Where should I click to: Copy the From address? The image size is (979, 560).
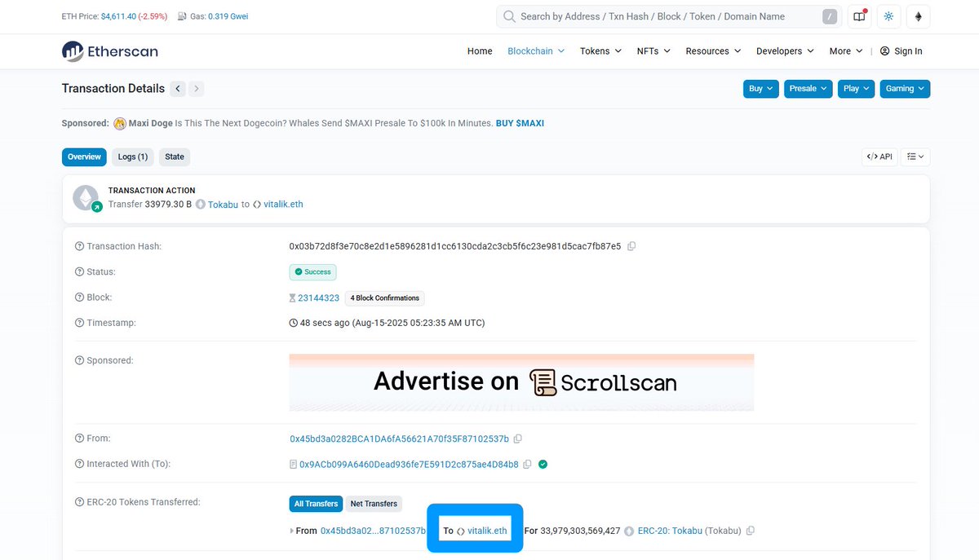(518, 439)
